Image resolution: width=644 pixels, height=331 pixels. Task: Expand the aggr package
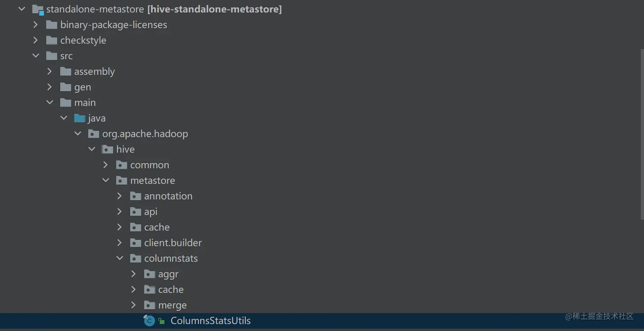pos(134,274)
